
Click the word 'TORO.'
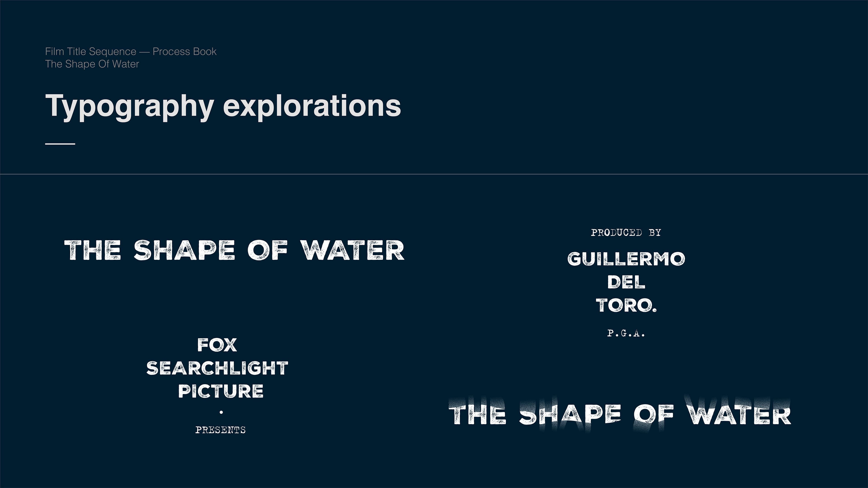(626, 305)
